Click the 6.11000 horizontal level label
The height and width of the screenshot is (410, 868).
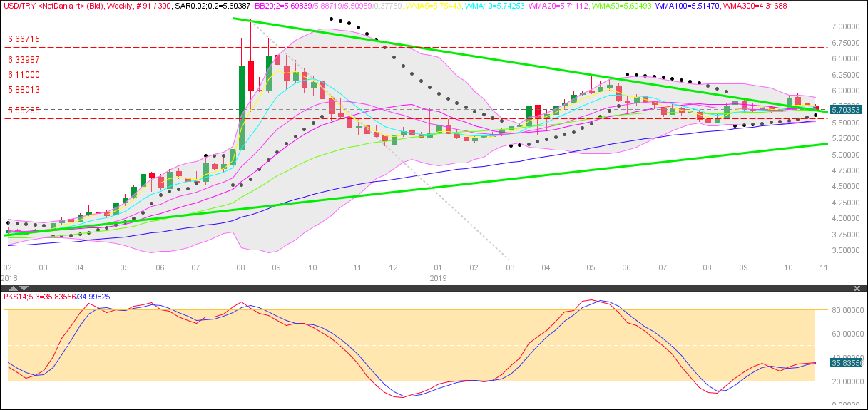click(24, 75)
